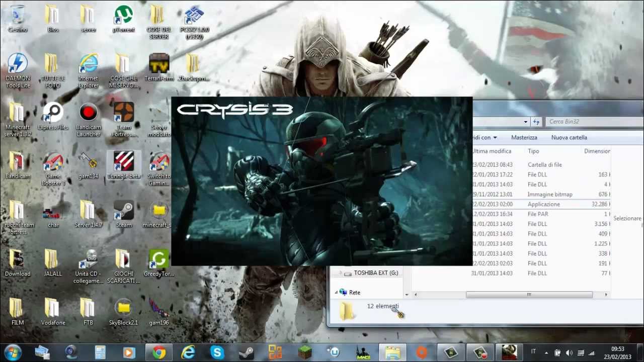Screen dimensions: 644x362
Task: Select the TerrariForm desktop icon
Action: point(159,67)
